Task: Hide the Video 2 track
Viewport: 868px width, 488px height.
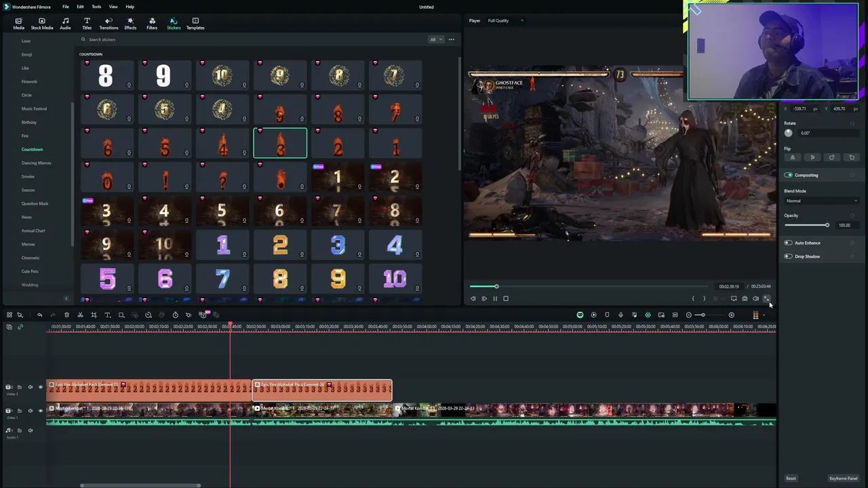Action: click(x=40, y=387)
